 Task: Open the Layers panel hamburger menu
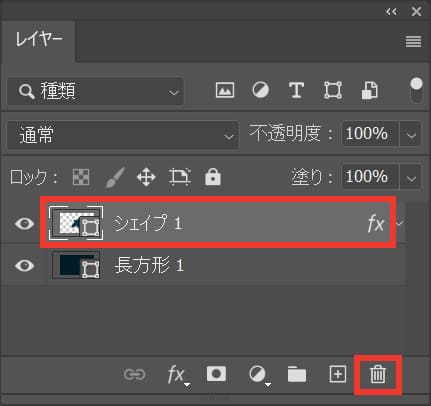(413, 42)
